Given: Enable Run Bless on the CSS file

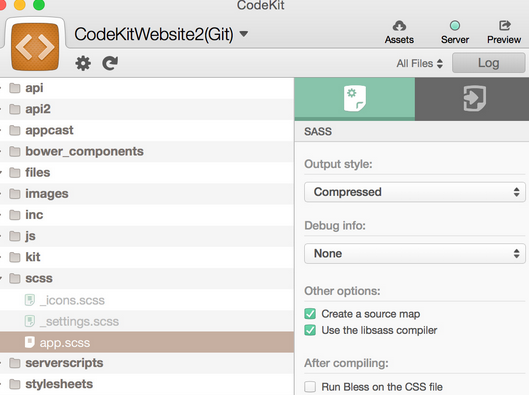Looking at the screenshot, I should (x=310, y=387).
